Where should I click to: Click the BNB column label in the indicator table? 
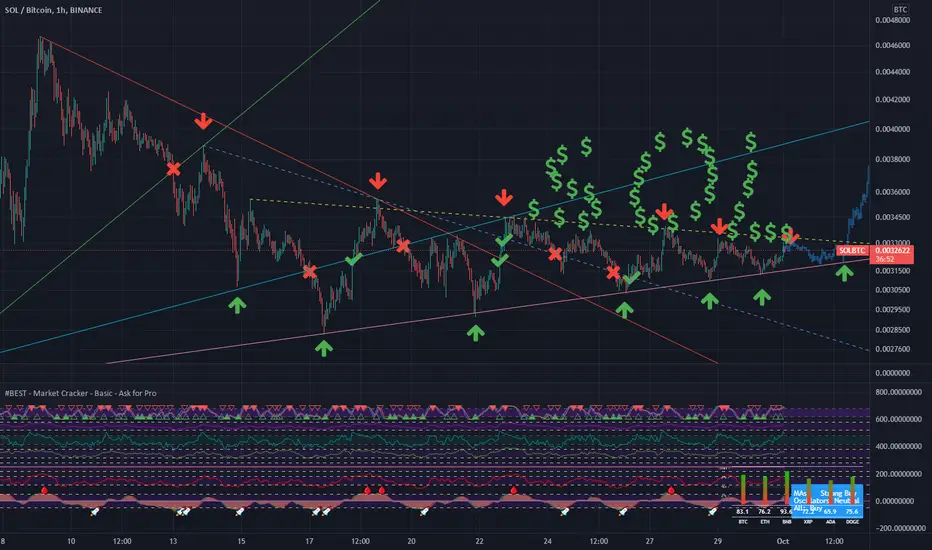tap(787, 522)
